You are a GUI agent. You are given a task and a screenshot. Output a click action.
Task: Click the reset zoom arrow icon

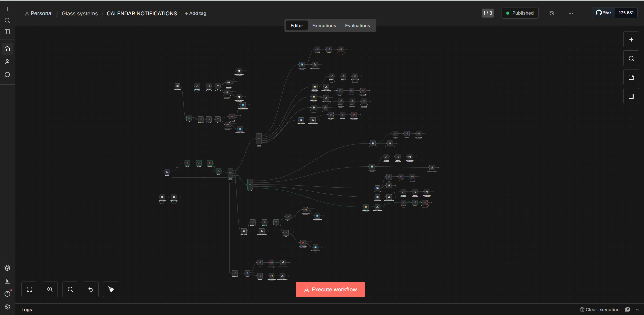[x=91, y=289]
